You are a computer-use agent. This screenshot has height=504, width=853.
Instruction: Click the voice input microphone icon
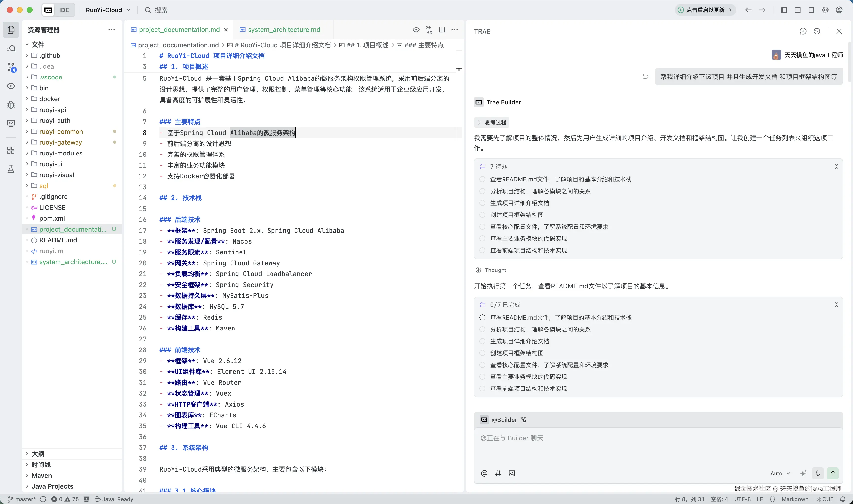pos(818,473)
